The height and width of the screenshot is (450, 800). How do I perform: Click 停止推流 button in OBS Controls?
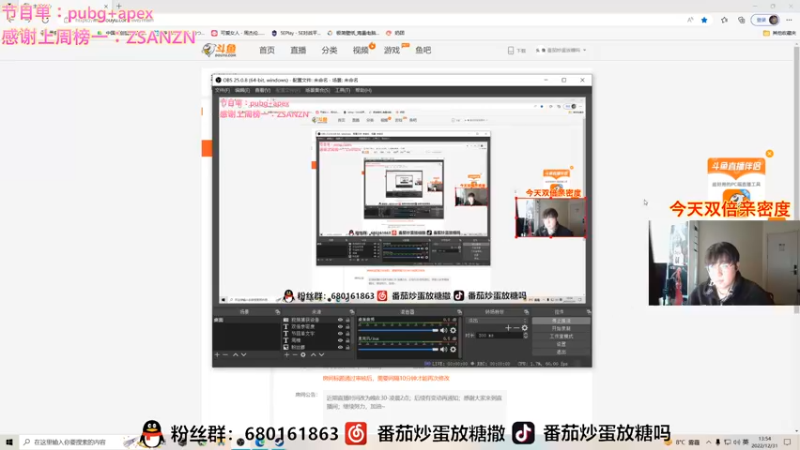coord(561,320)
